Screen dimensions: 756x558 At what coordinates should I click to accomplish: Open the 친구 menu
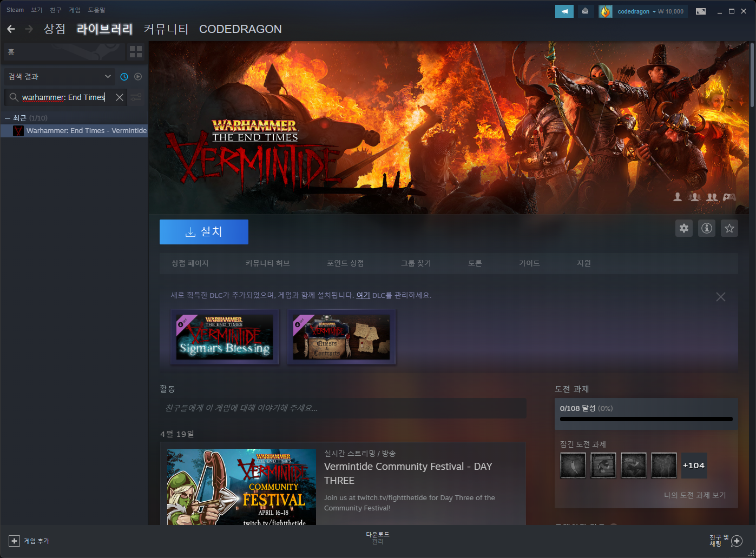point(56,10)
